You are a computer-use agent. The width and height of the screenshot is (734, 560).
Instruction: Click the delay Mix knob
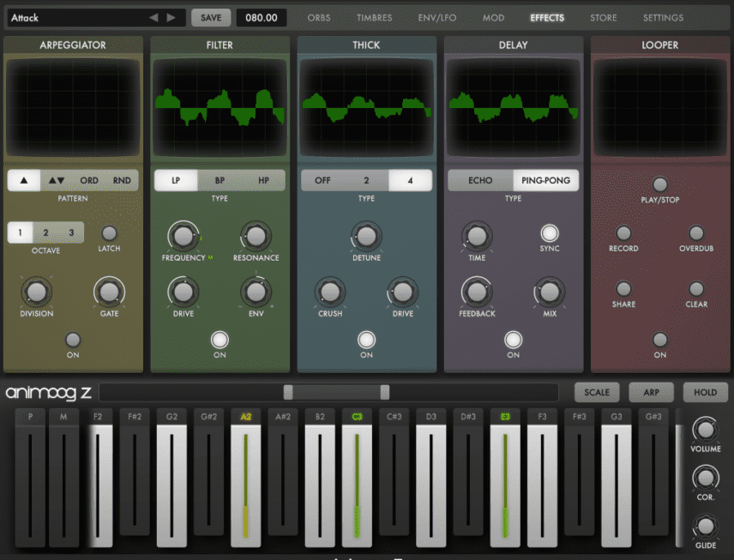click(550, 292)
